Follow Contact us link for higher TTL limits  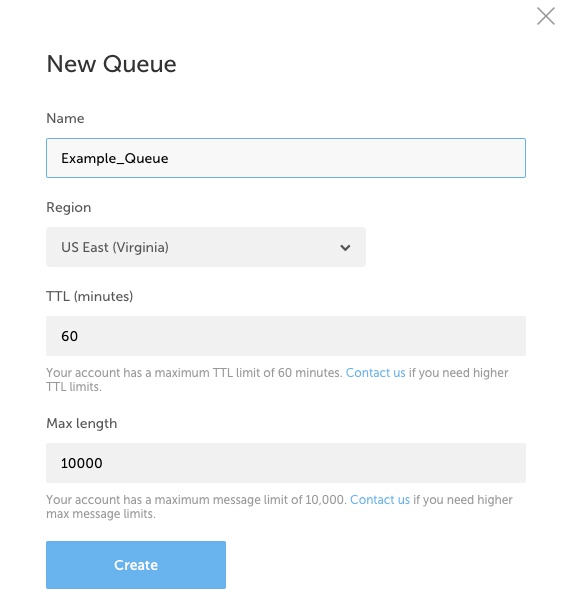[x=375, y=373]
